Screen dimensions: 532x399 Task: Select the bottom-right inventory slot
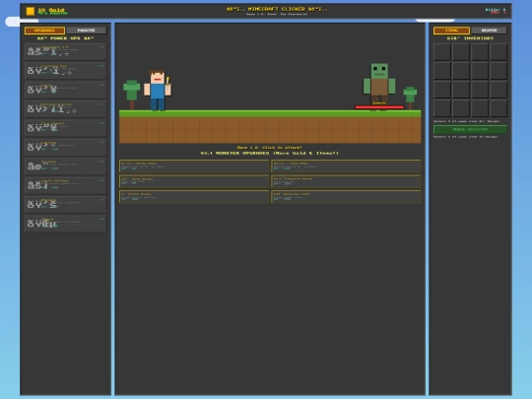(x=499, y=108)
